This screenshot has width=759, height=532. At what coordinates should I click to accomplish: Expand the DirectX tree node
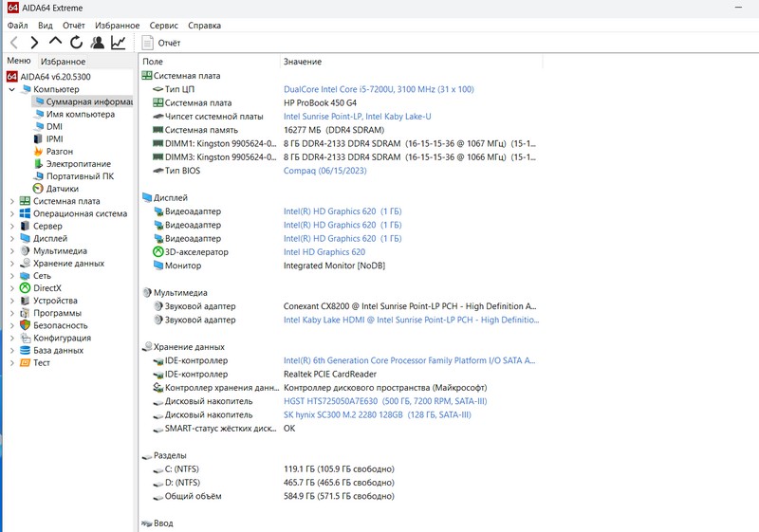point(11,288)
